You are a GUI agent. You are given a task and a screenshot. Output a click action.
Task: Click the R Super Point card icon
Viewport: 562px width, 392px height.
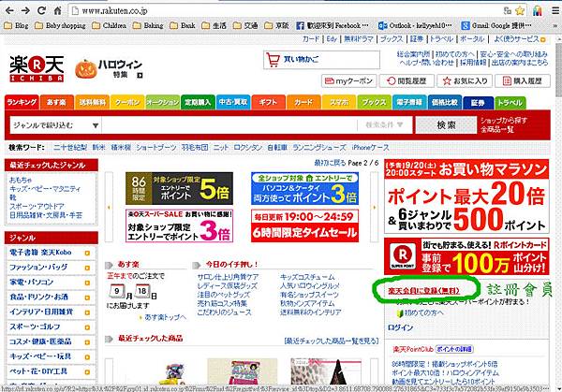[403, 256]
